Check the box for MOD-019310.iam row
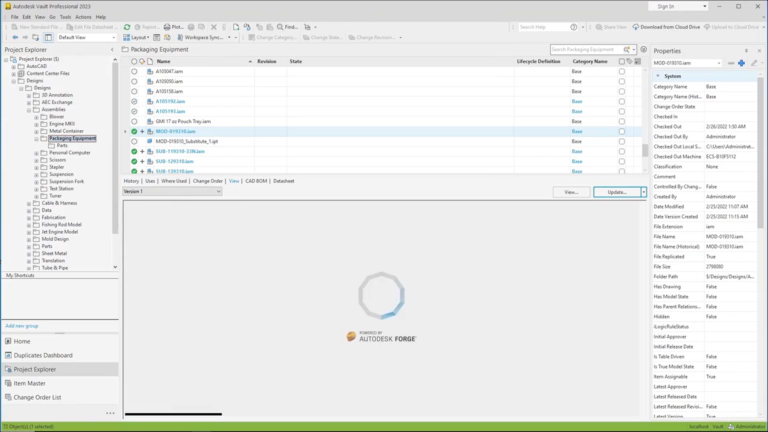This screenshot has height=432, width=768. [622, 131]
